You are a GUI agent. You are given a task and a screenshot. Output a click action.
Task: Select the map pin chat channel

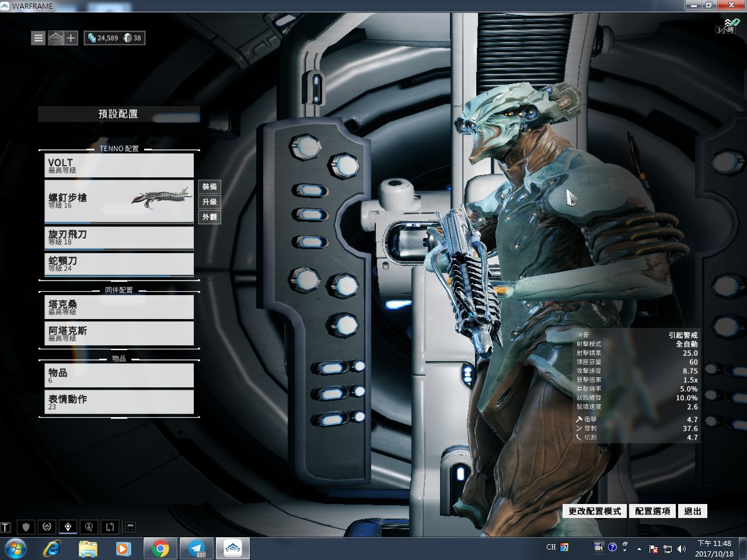coord(68,527)
